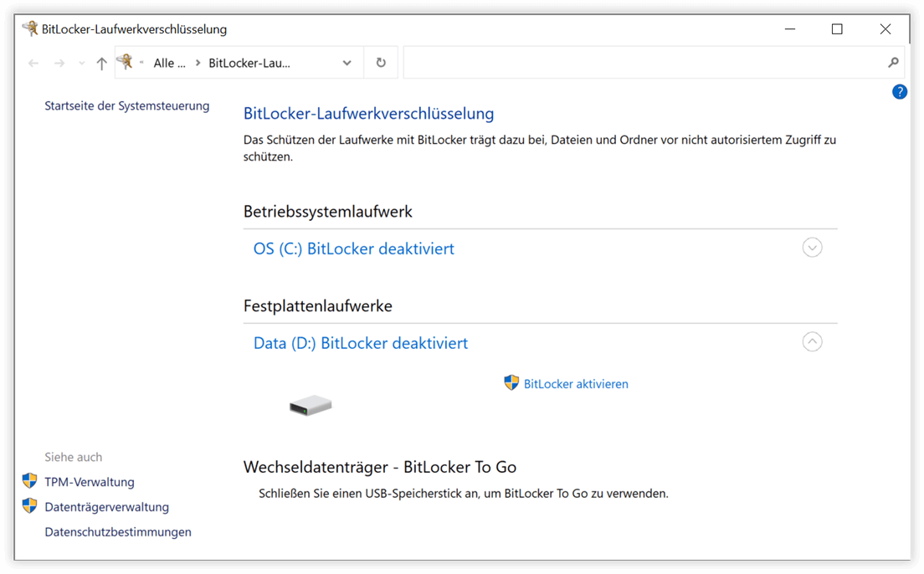Open Datenträgerverwaltung
This screenshot has height=574, width=924.
pos(106,507)
